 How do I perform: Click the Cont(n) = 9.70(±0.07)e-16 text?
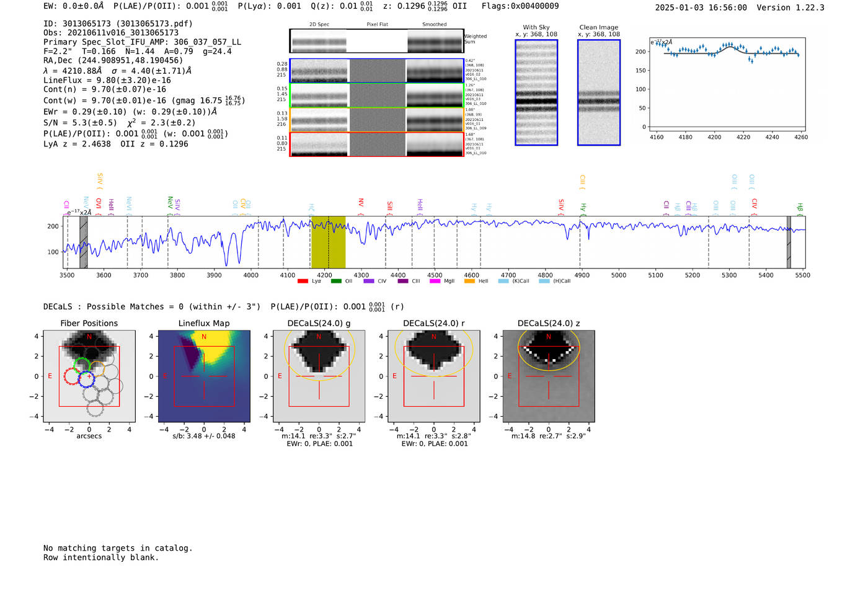(x=105, y=90)
